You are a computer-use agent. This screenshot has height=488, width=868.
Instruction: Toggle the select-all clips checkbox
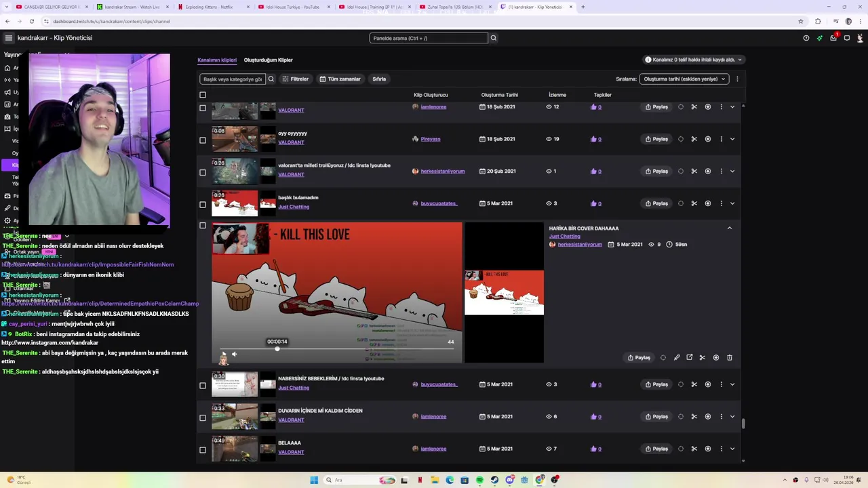click(202, 95)
